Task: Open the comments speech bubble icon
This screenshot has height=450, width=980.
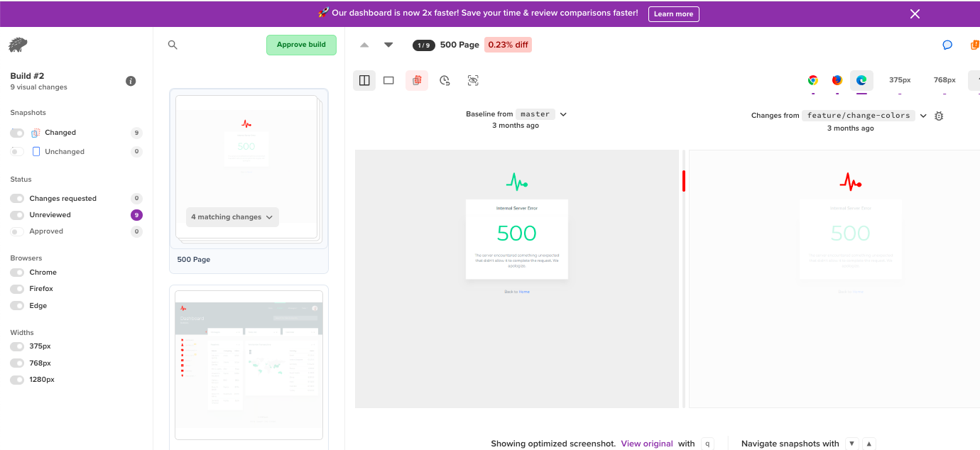Action: tap(947, 45)
